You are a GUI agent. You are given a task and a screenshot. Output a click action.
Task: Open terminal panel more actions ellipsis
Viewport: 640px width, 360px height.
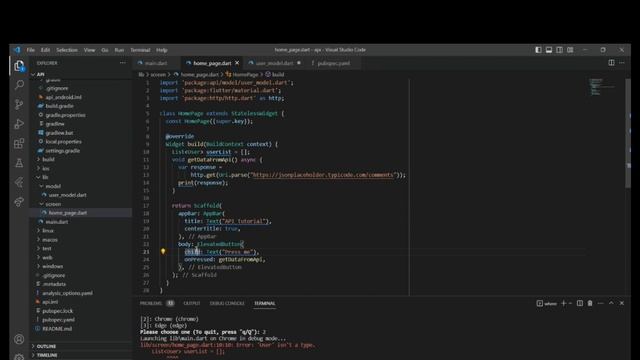point(600,303)
